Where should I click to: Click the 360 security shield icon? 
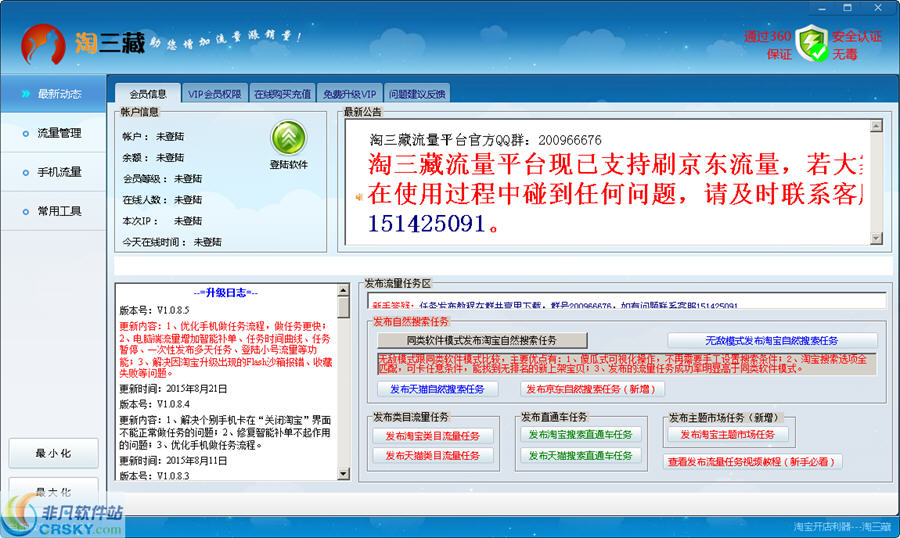tap(812, 44)
